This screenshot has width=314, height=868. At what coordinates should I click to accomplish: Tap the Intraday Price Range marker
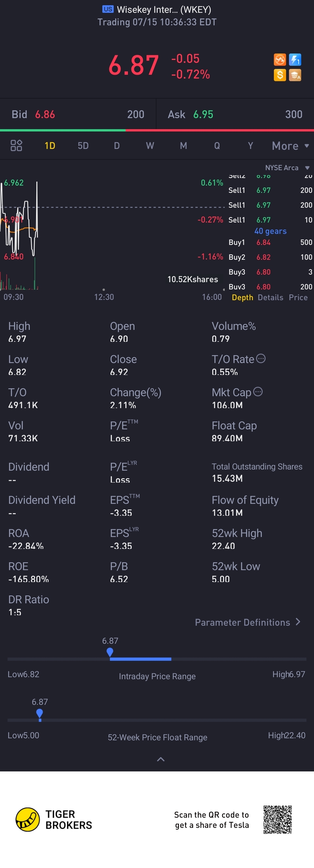(x=110, y=652)
